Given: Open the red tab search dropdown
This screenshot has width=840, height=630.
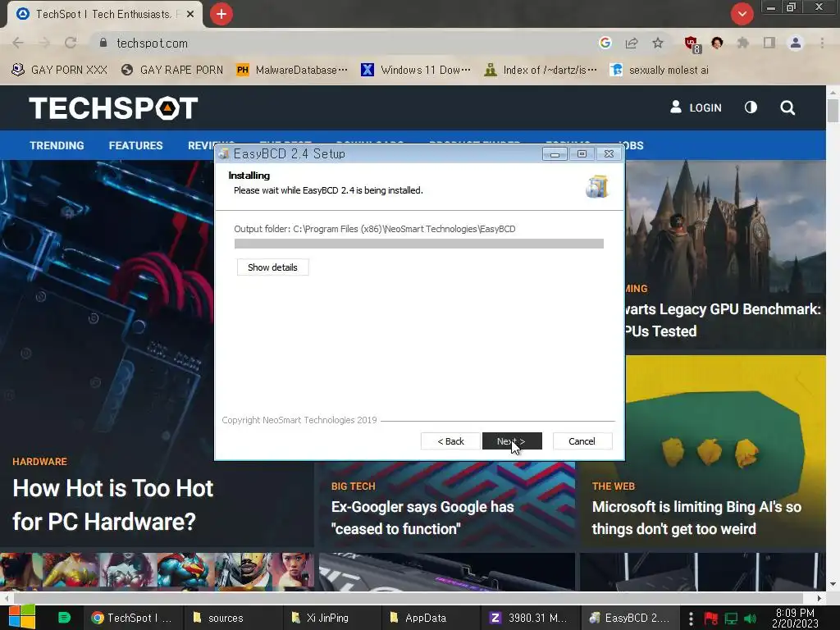Looking at the screenshot, I should pos(742,14).
